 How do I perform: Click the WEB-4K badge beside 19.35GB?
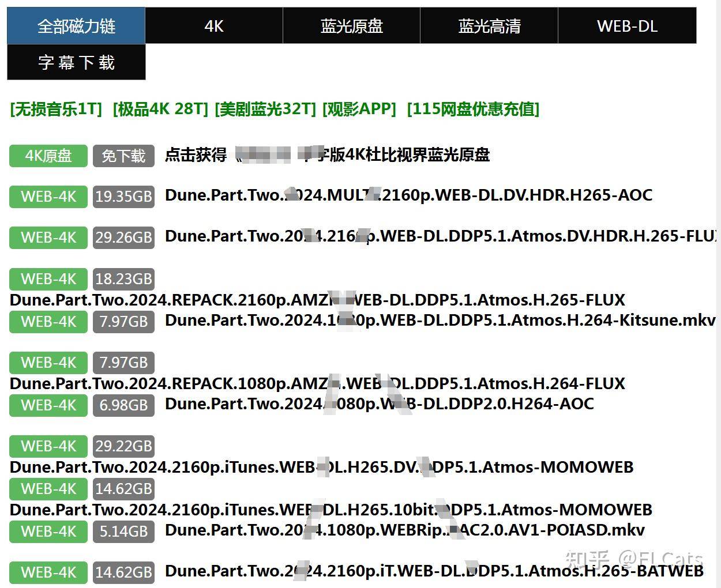tap(48, 197)
